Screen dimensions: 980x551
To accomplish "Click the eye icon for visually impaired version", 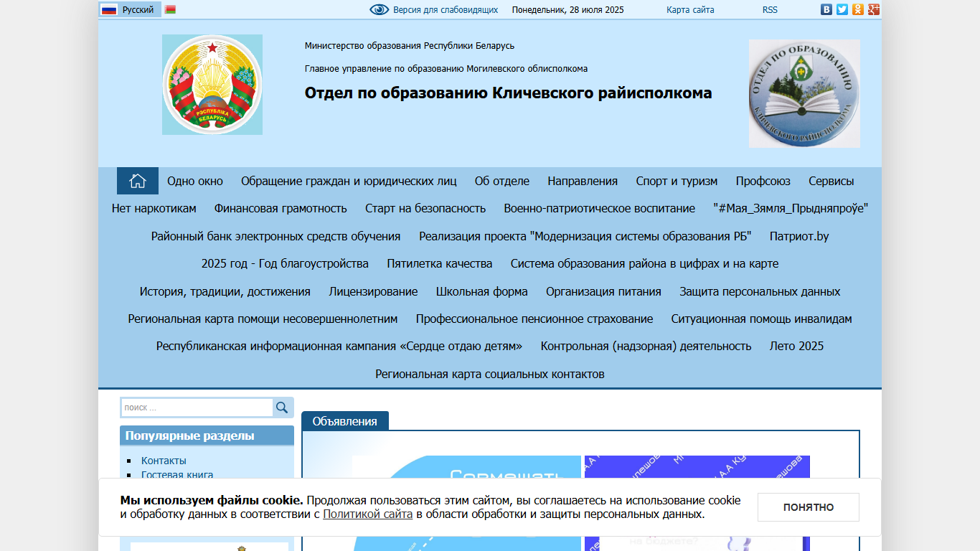I will coord(379,9).
